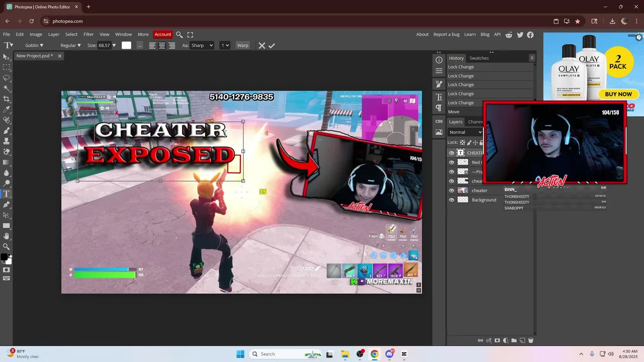Select the Magic Wand tool
The image size is (644, 362).
point(7,88)
